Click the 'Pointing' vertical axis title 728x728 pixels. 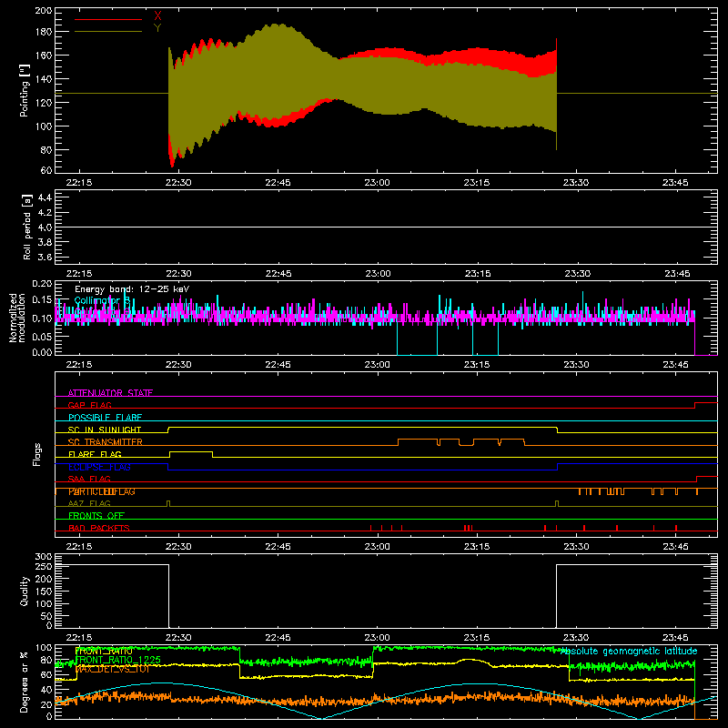click(25, 90)
